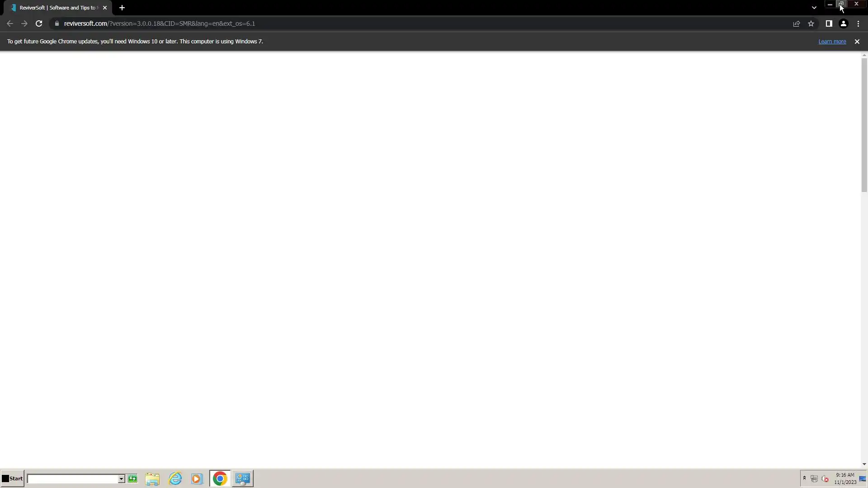Expand taskbar address box dropdown arrow
The width and height of the screenshot is (868, 488).
(x=121, y=479)
